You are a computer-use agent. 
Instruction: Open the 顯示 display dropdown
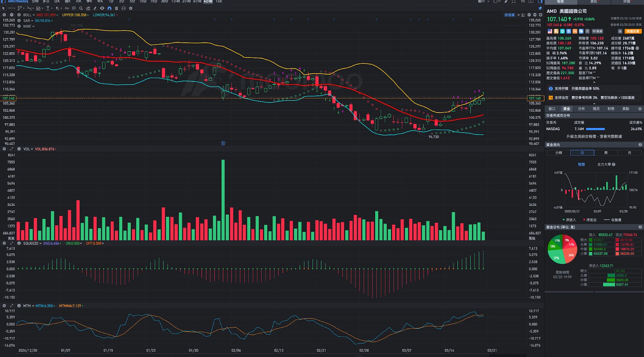tap(483, 2)
